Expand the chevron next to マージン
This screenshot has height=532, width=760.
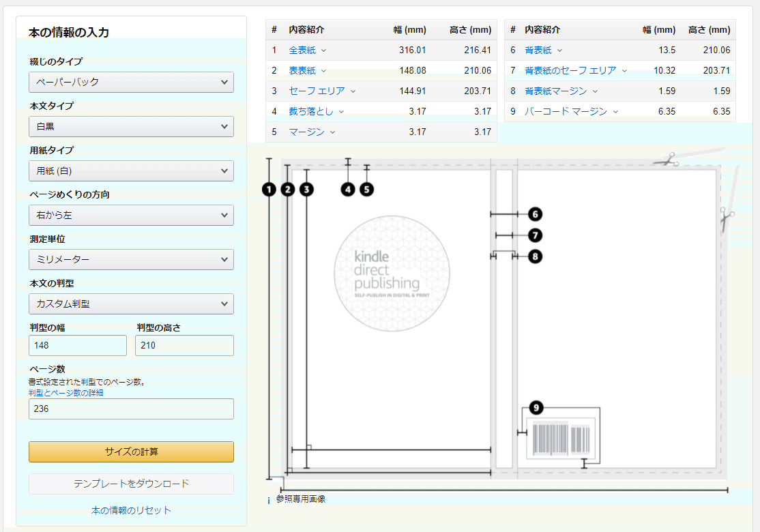tap(332, 132)
